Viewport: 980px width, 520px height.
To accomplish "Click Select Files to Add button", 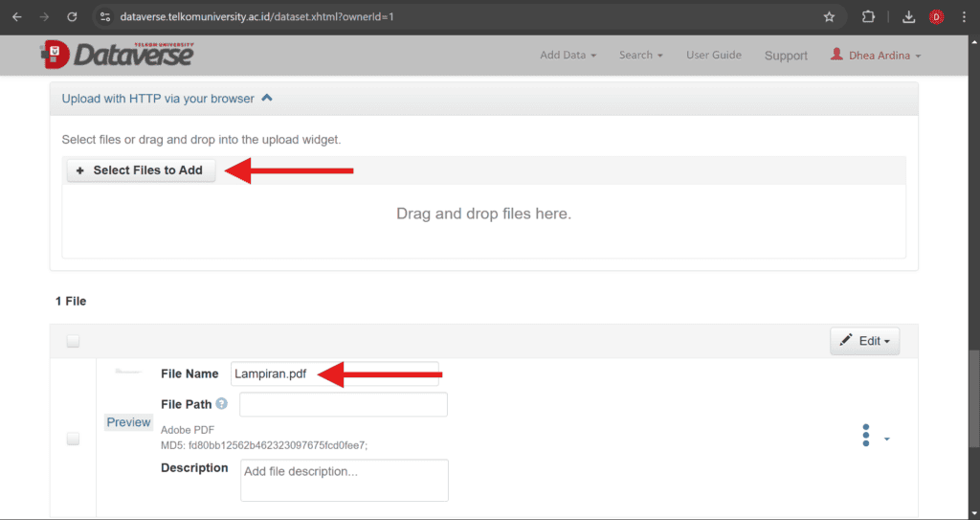I will [x=142, y=170].
